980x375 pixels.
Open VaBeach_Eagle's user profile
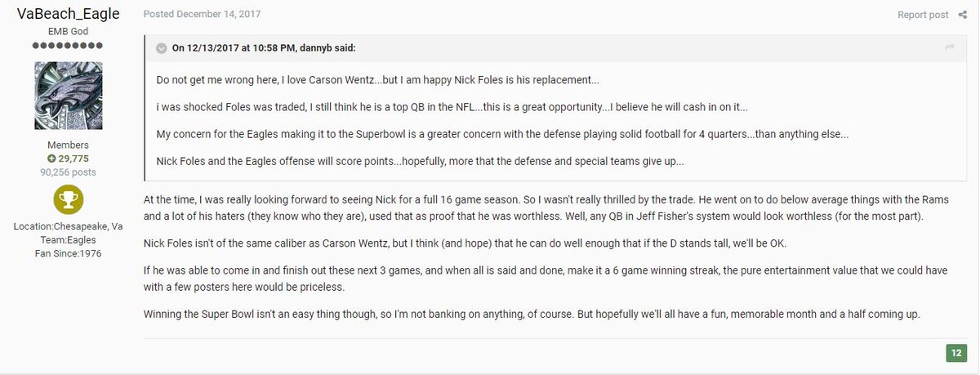tap(69, 13)
